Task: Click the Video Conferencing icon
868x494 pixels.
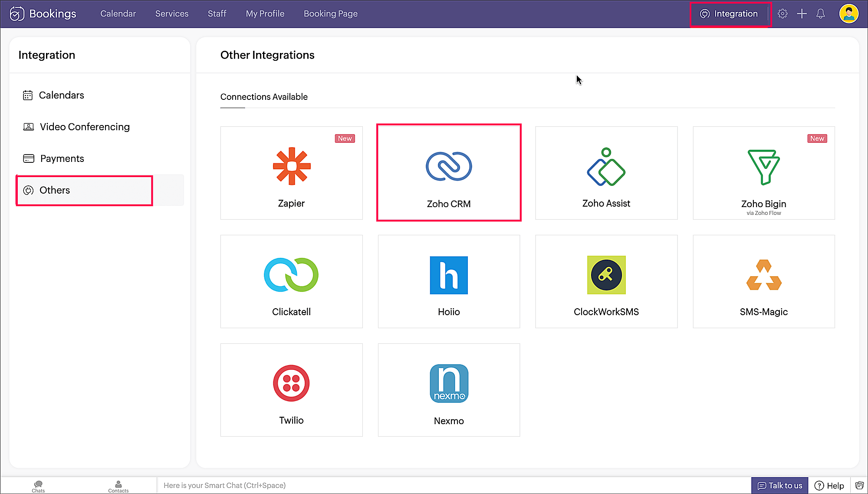Action: [28, 127]
